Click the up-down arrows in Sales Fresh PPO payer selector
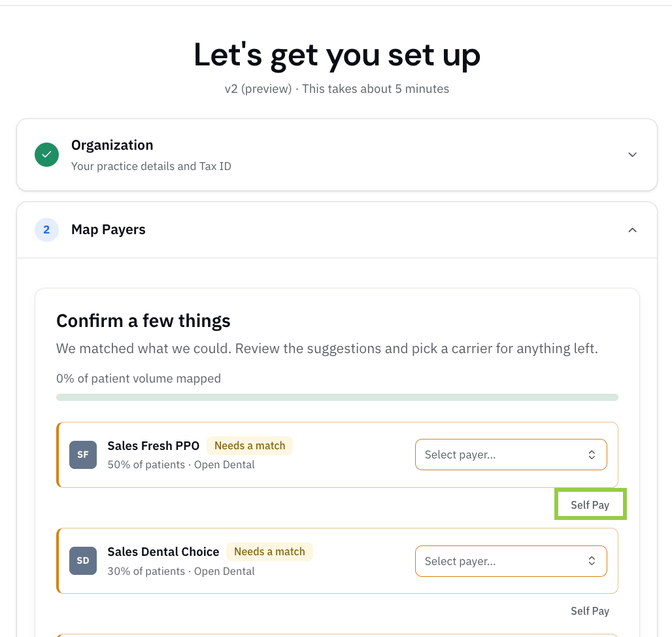The image size is (672, 637). pyautogui.click(x=592, y=455)
